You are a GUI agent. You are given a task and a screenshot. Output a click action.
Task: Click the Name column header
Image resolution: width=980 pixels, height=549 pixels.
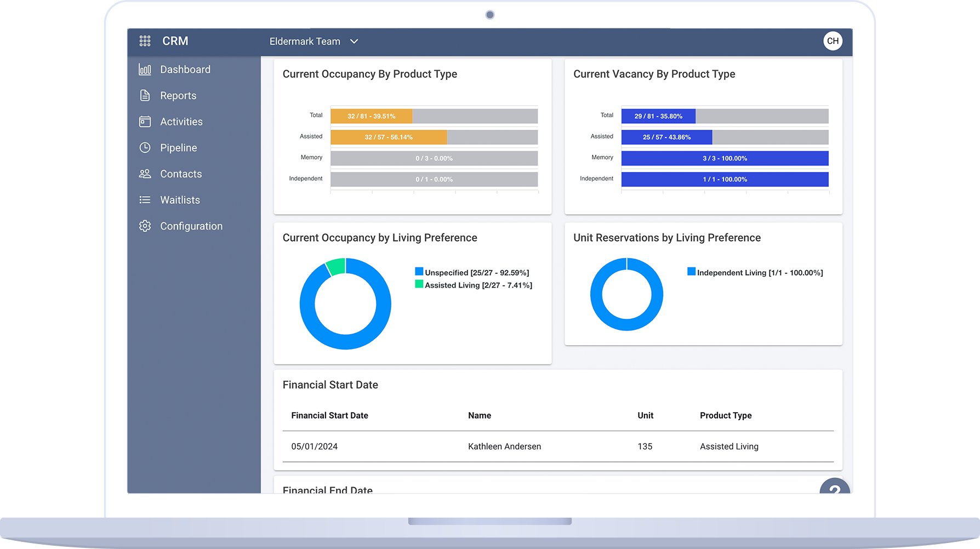480,415
